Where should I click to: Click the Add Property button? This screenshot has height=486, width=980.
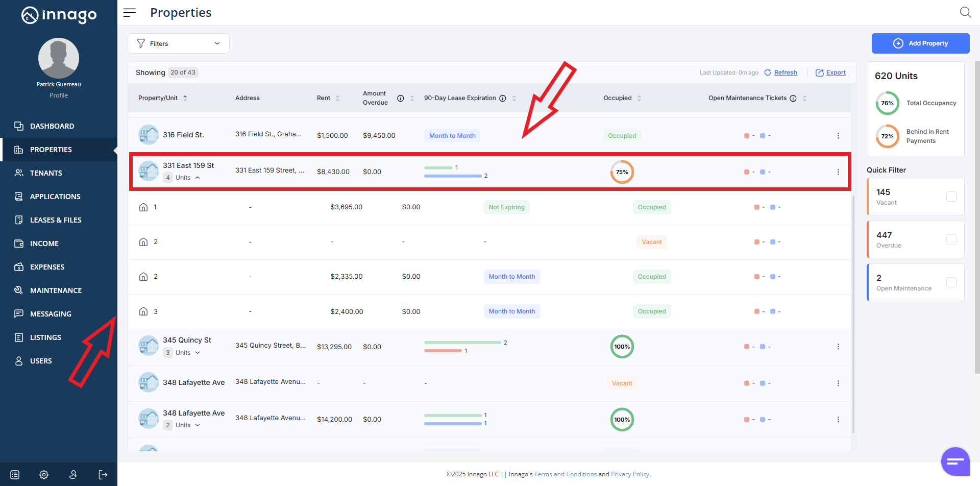pyautogui.click(x=920, y=43)
